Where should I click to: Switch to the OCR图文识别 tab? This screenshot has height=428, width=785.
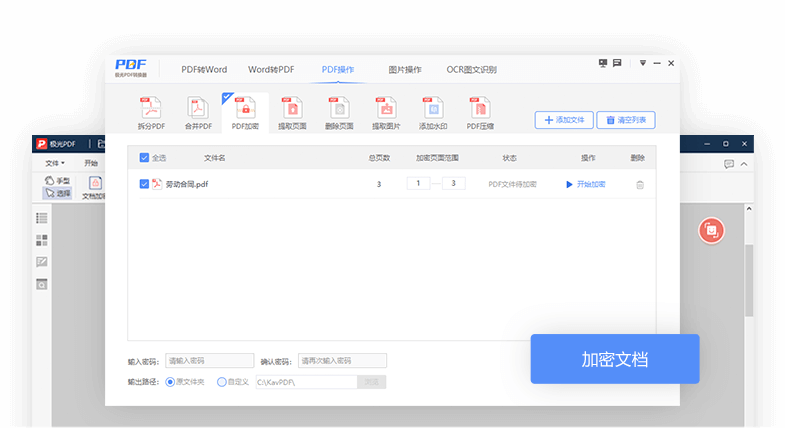pyautogui.click(x=471, y=70)
